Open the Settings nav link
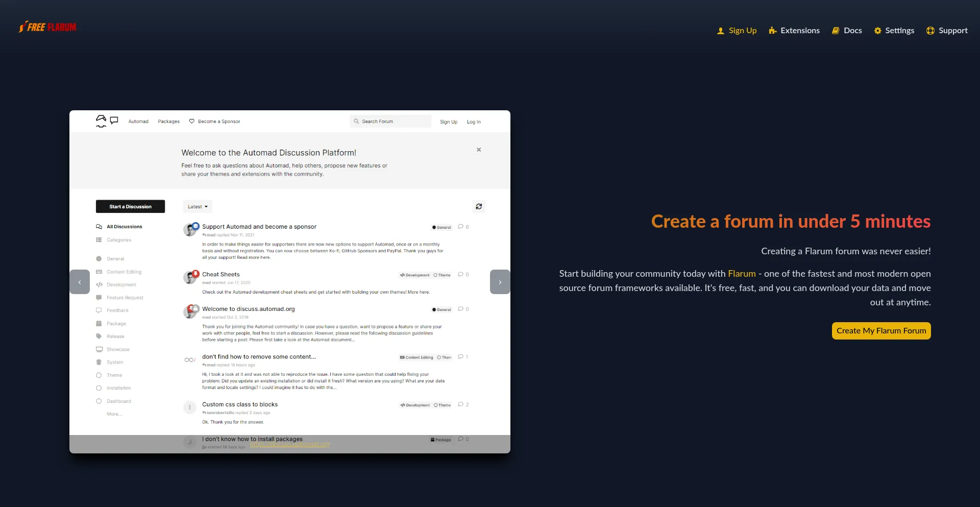Viewport: 980px width, 507px height. (x=894, y=31)
